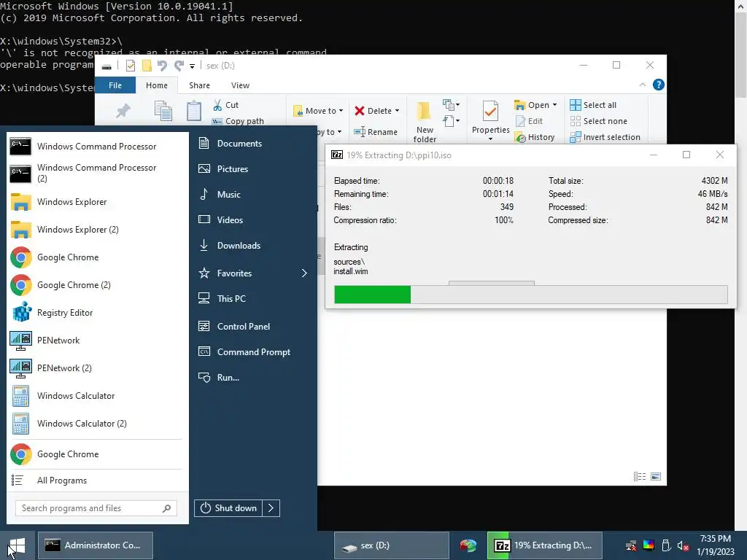Switch to the Share ribbon tab

pos(199,85)
